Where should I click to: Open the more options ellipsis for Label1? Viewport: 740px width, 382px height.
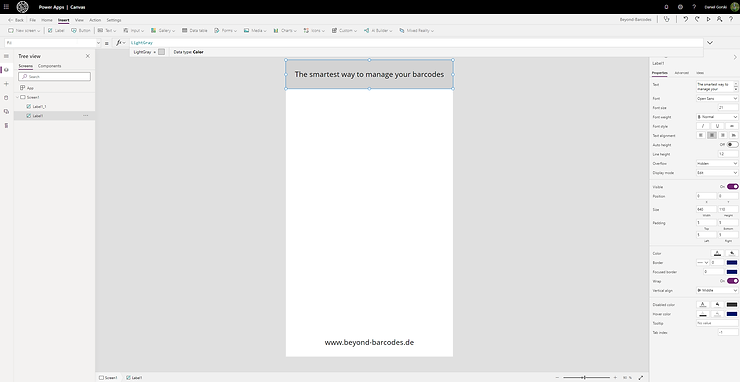tap(85, 115)
